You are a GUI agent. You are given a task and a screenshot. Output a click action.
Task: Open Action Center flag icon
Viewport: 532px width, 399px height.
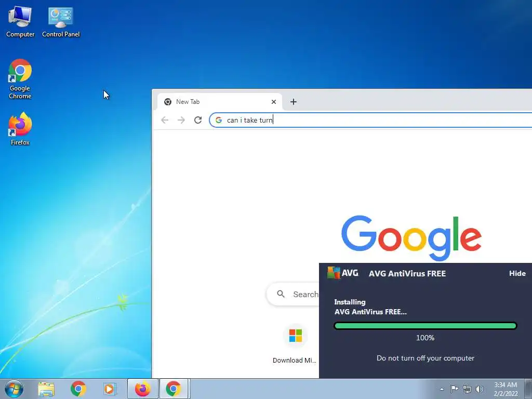(x=454, y=389)
